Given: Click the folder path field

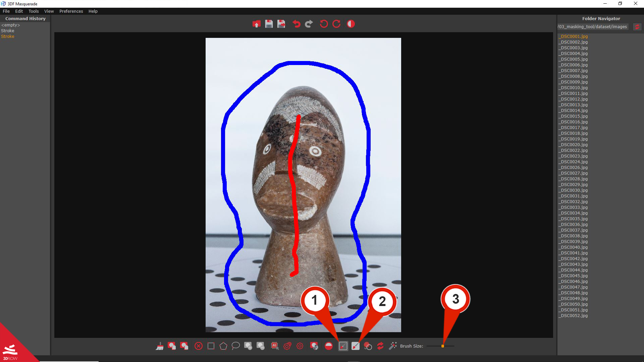Looking at the screenshot, I should 592,27.
